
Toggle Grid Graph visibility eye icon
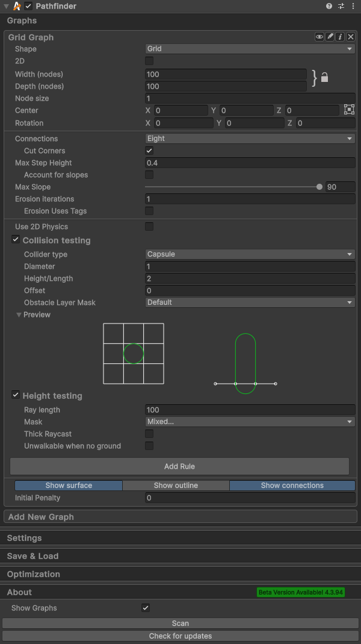pyautogui.click(x=319, y=37)
